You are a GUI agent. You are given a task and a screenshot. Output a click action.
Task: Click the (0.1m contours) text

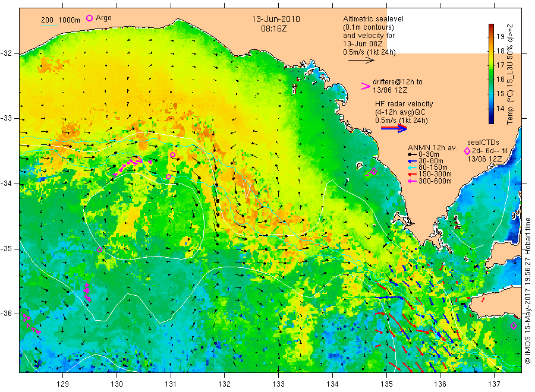(369, 27)
